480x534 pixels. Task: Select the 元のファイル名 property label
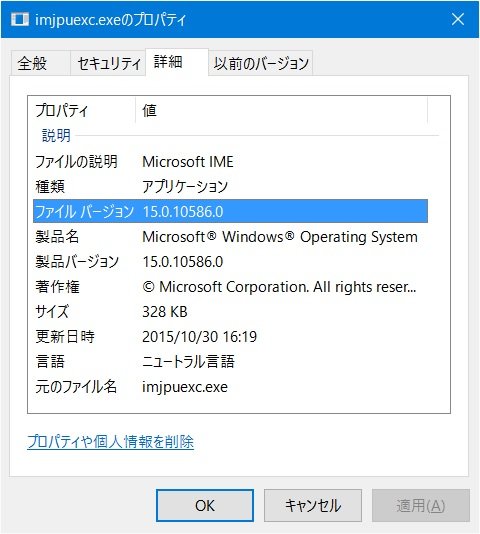tap(76, 387)
